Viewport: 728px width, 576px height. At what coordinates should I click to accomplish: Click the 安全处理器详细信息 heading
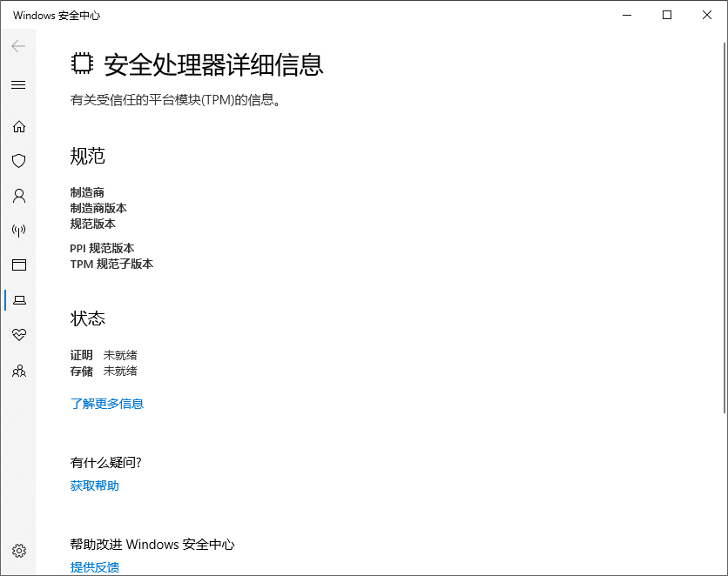coord(213,64)
